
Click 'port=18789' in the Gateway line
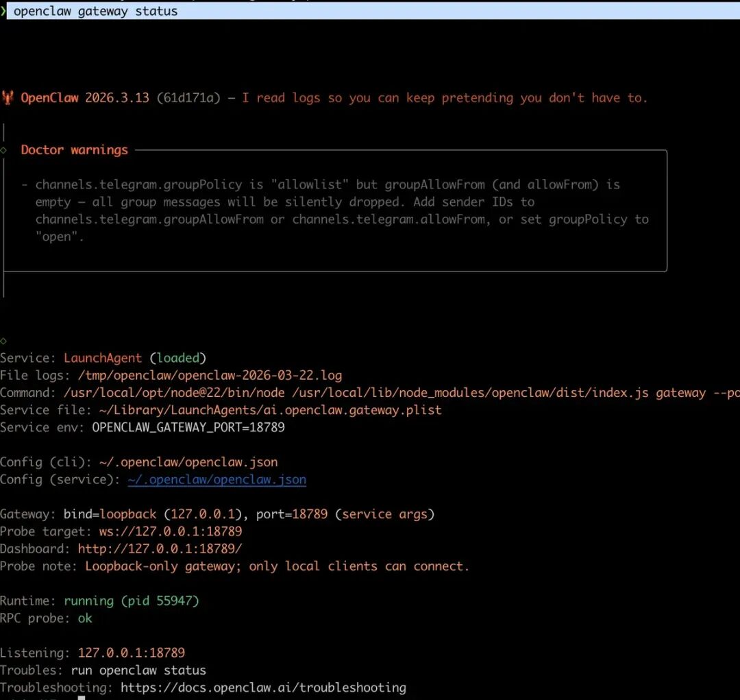coord(292,514)
